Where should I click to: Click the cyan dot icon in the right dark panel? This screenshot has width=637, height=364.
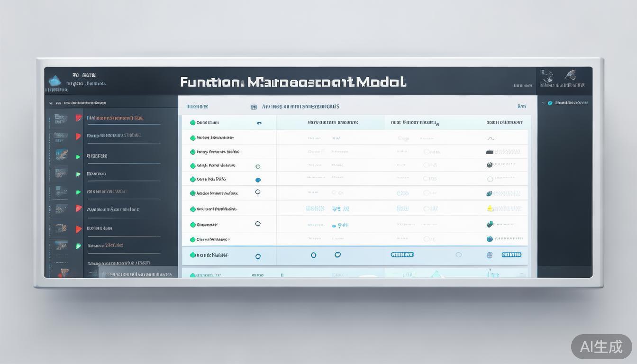(x=550, y=103)
